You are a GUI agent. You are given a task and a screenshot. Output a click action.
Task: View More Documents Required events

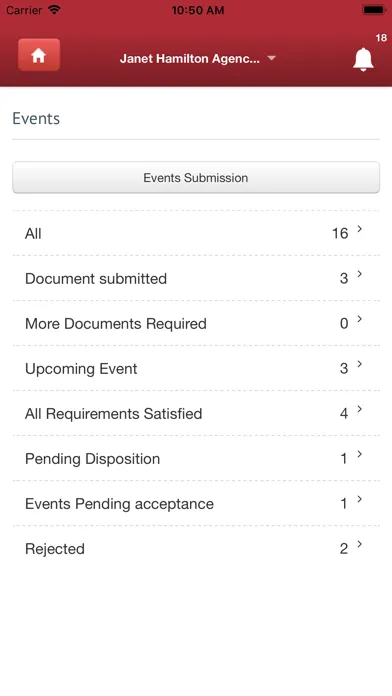(196, 323)
